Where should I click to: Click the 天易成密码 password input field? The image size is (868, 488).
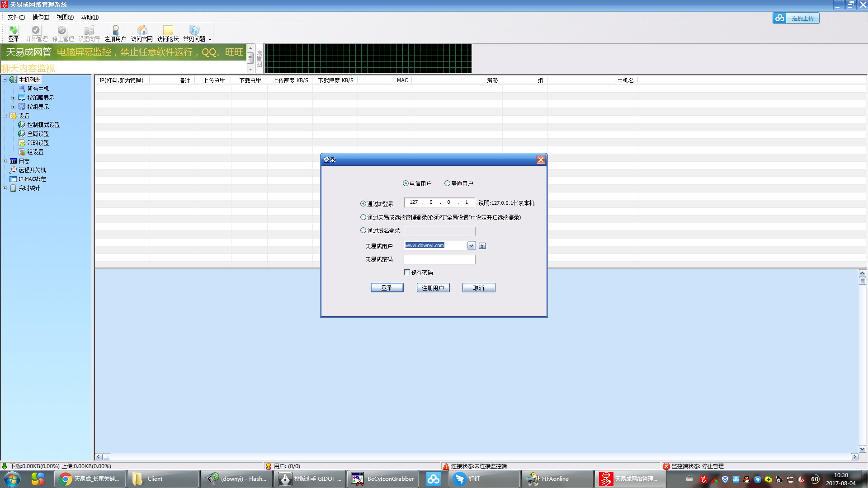pos(439,259)
